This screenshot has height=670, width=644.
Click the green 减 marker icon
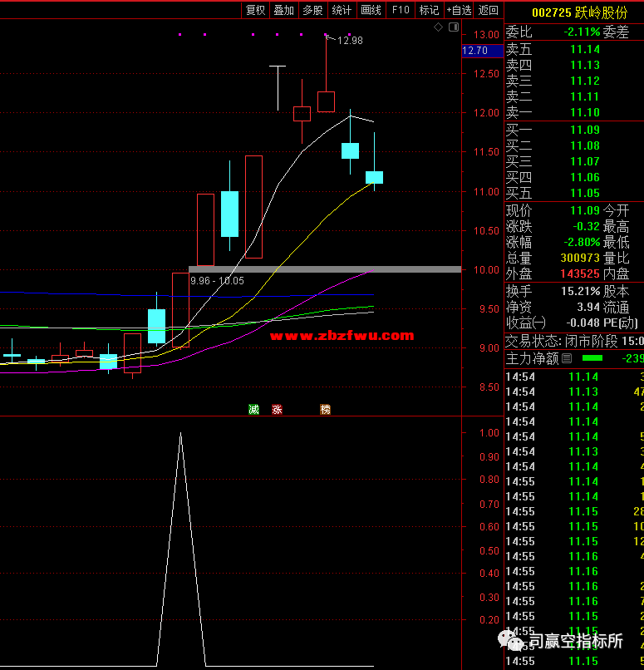pyautogui.click(x=253, y=409)
